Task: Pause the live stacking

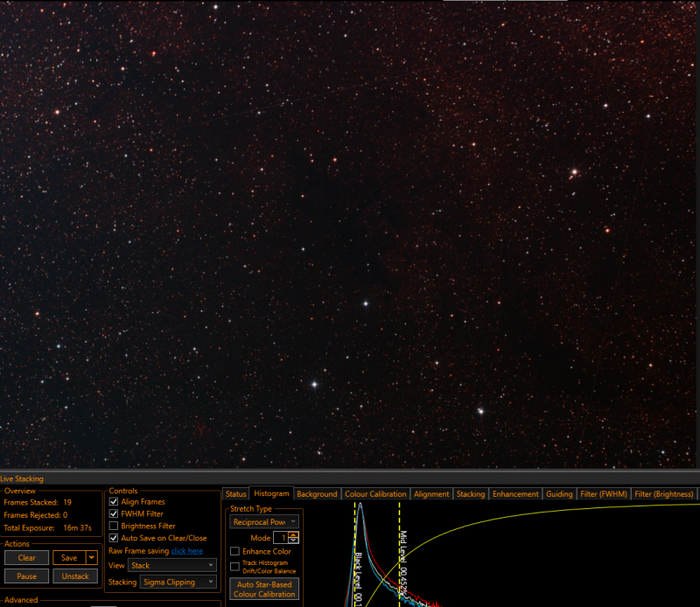Action: (x=27, y=576)
